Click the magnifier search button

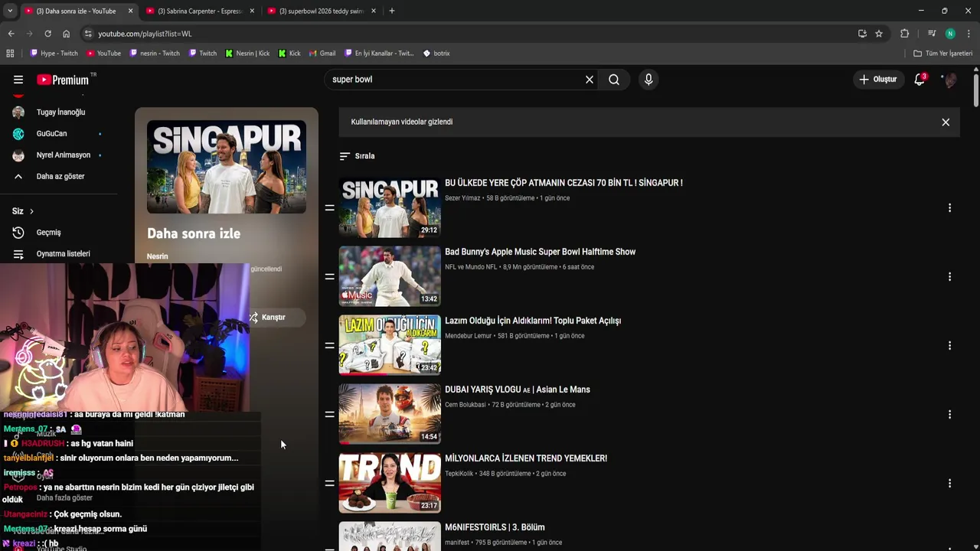(614, 80)
